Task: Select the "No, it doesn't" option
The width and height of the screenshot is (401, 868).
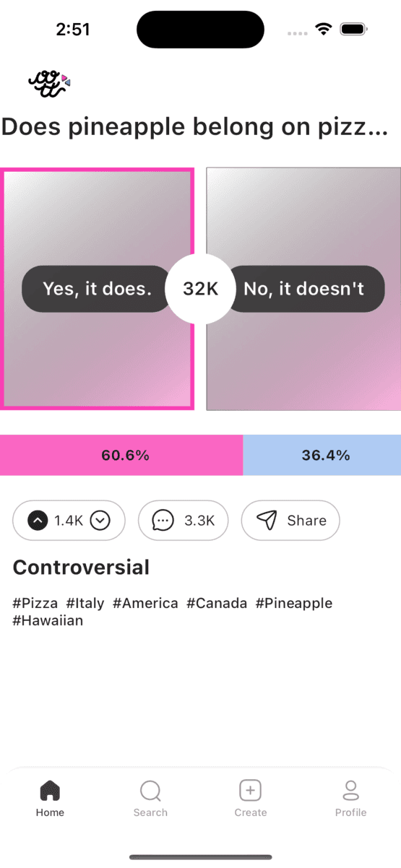Action: click(x=303, y=289)
